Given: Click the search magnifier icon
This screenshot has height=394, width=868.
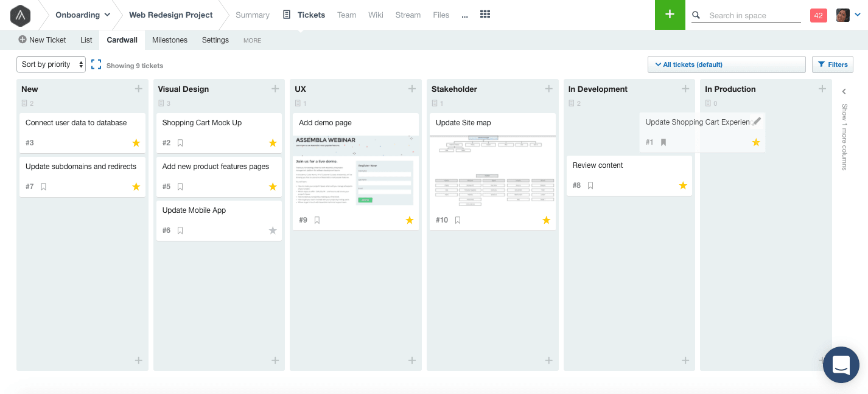Looking at the screenshot, I should click(x=696, y=15).
